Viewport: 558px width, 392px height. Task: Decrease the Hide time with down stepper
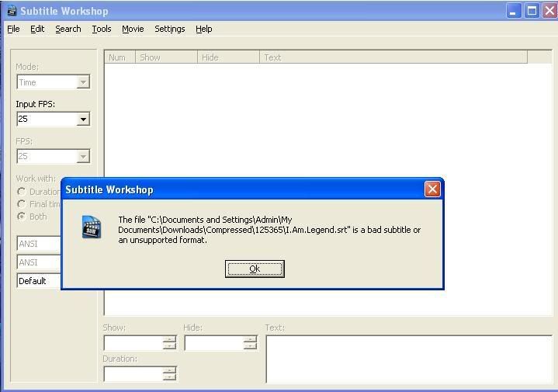pyautogui.click(x=251, y=346)
